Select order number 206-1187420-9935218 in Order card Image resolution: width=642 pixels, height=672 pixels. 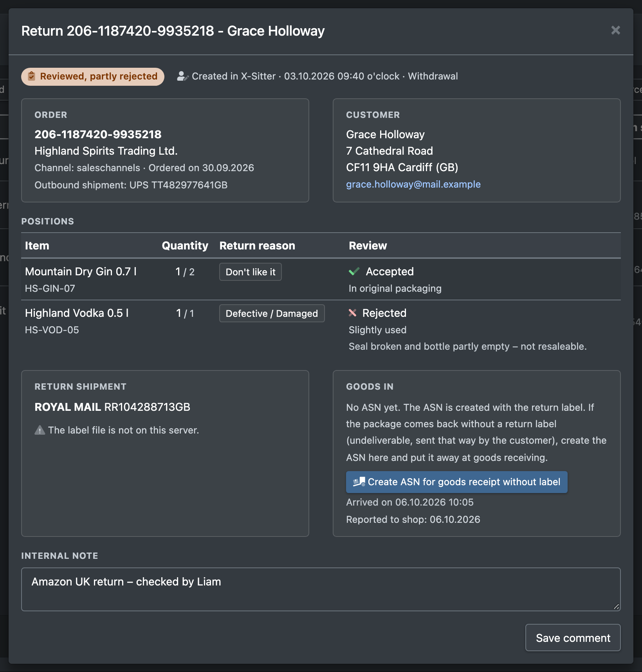point(98,134)
